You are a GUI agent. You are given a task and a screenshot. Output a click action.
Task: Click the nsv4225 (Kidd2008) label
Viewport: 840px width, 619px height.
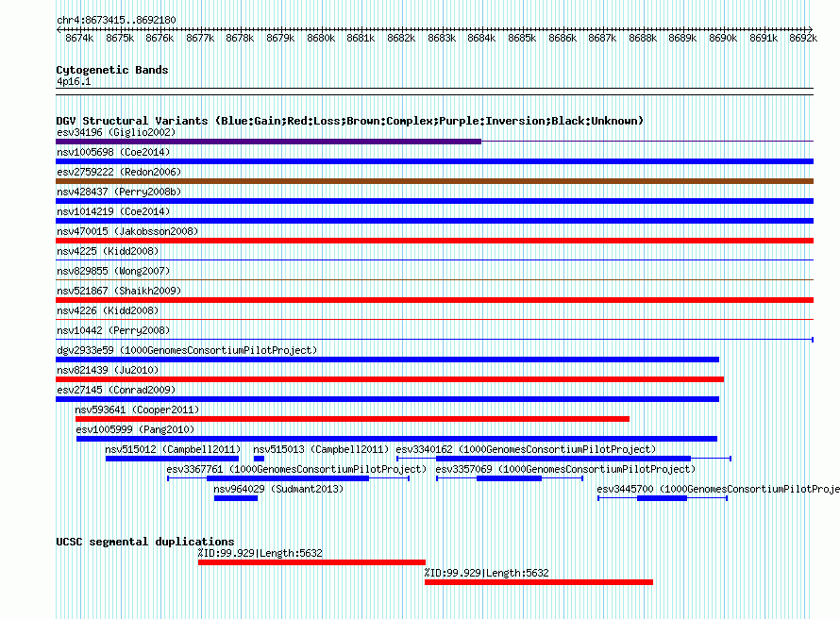(x=108, y=251)
